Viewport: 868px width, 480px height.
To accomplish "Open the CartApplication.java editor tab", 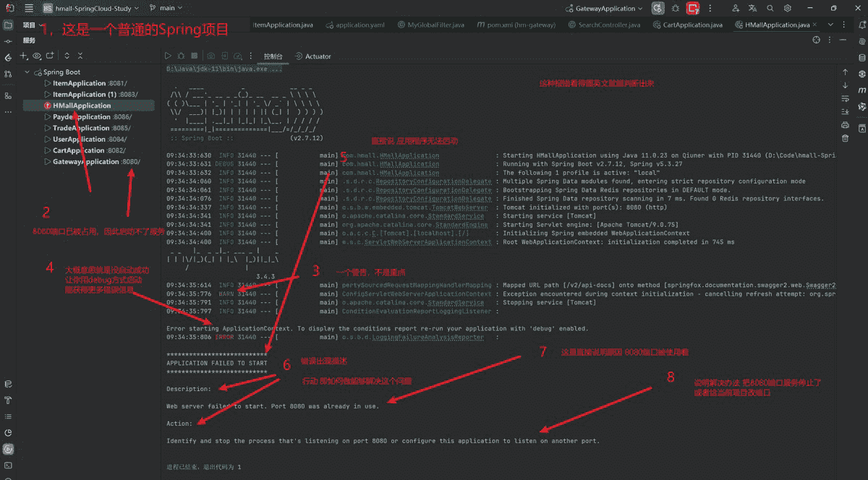I will click(x=687, y=25).
